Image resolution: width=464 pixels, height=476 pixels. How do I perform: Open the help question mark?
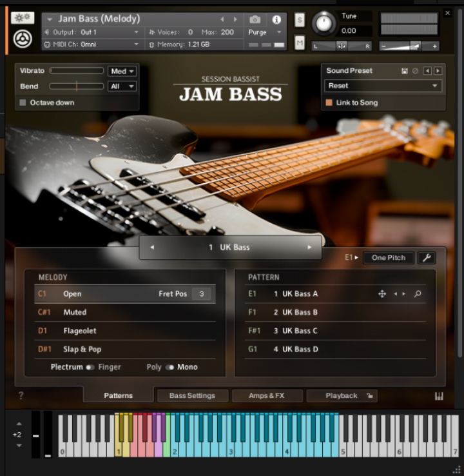[x=21, y=395]
